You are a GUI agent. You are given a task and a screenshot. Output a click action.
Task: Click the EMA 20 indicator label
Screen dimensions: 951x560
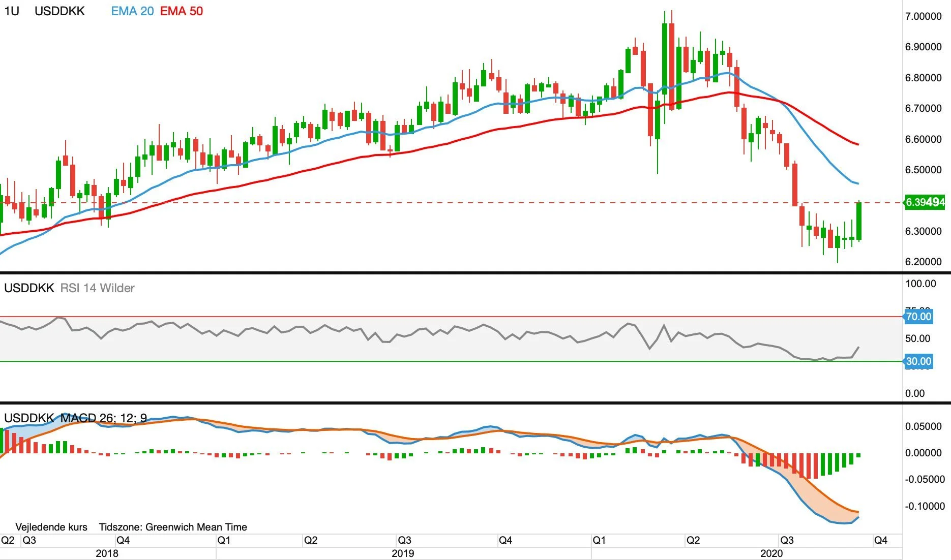pyautogui.click(x=132, y=11)
